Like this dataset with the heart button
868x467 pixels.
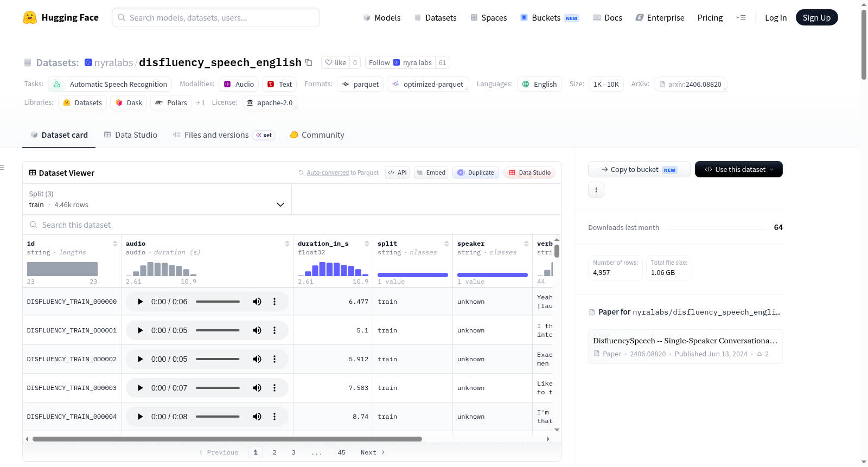pyautogui.click(x=335, y=62)
